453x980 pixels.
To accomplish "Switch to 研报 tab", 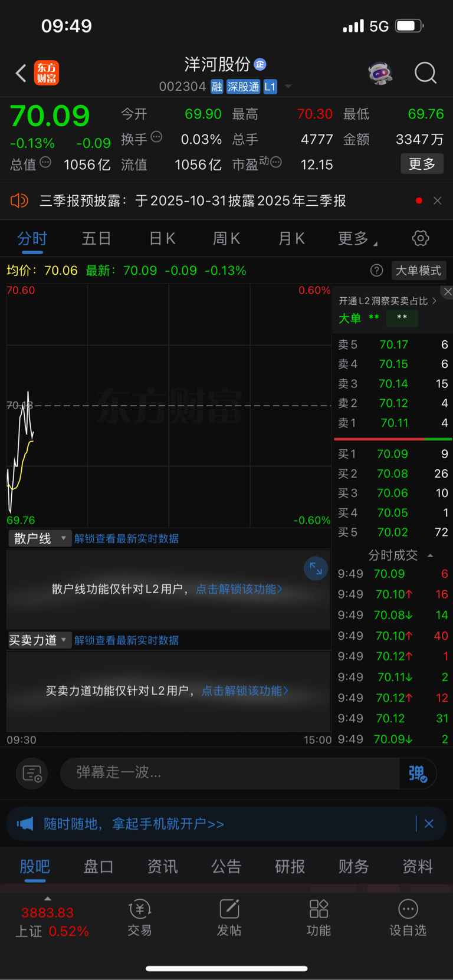I will coord(290,867).
